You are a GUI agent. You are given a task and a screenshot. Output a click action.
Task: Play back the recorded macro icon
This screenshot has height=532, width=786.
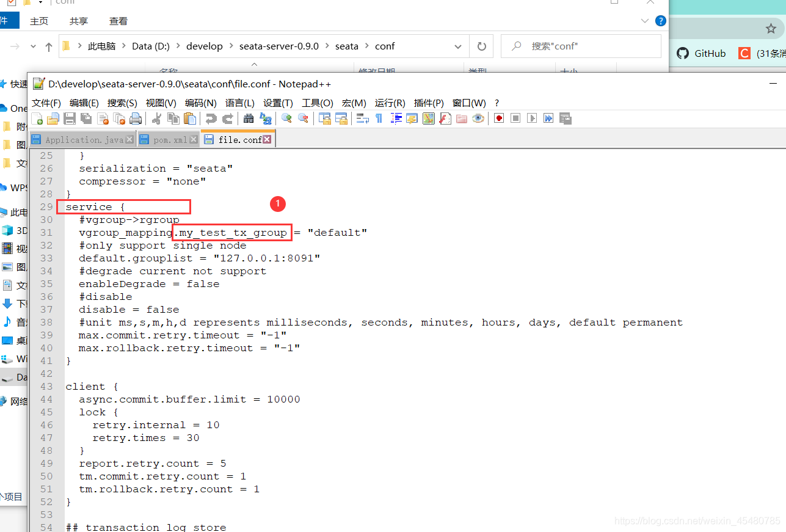(x=532, y=118)
